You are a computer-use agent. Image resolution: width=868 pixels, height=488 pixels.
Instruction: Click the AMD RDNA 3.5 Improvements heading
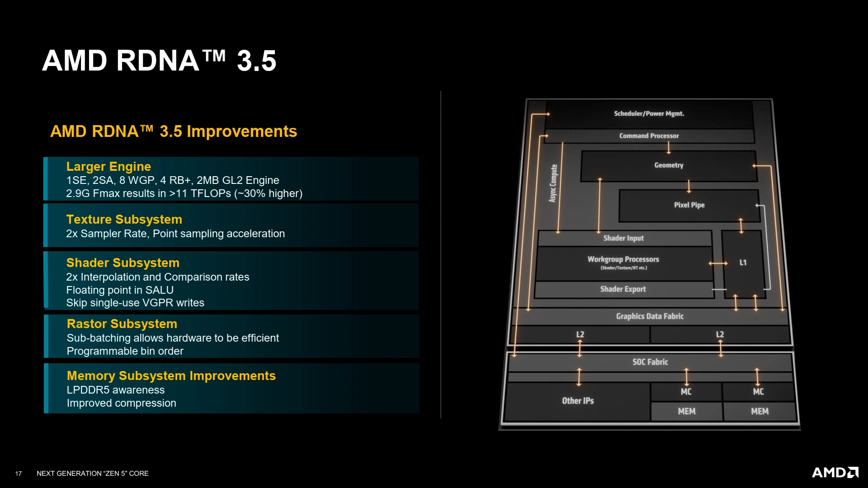click(174, 131)
